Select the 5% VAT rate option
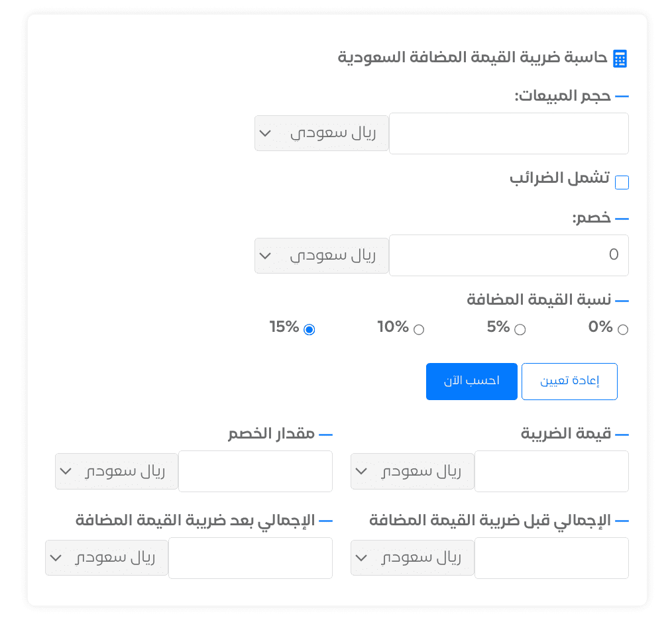The image size is (672, 624). pyautogui.click(x=520, y=329)
